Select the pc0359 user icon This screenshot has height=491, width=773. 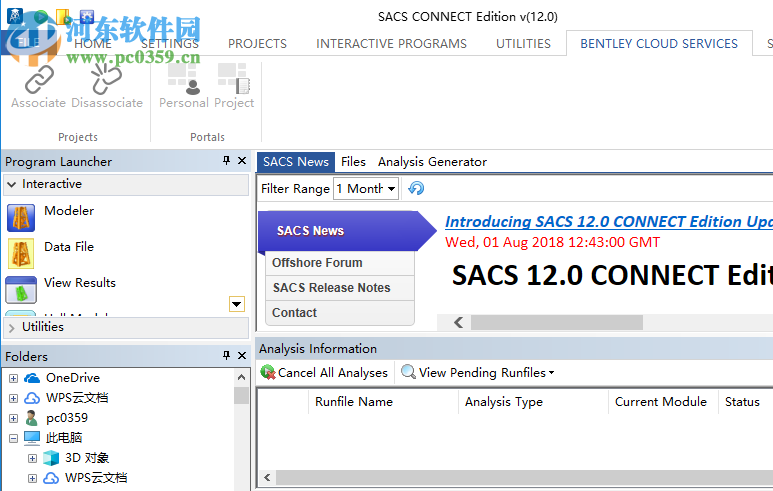pyautogui.click(x=32, y=418)
